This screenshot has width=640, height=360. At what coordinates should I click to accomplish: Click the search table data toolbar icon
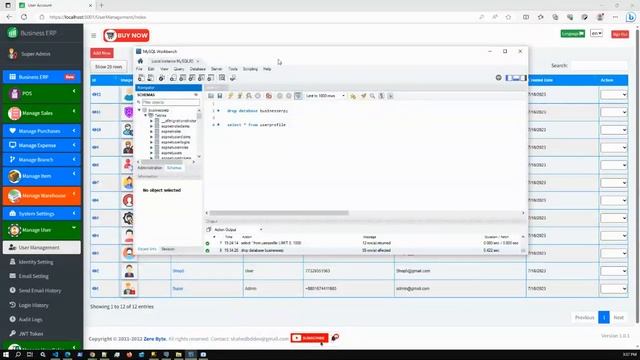(x=222, y=78)
